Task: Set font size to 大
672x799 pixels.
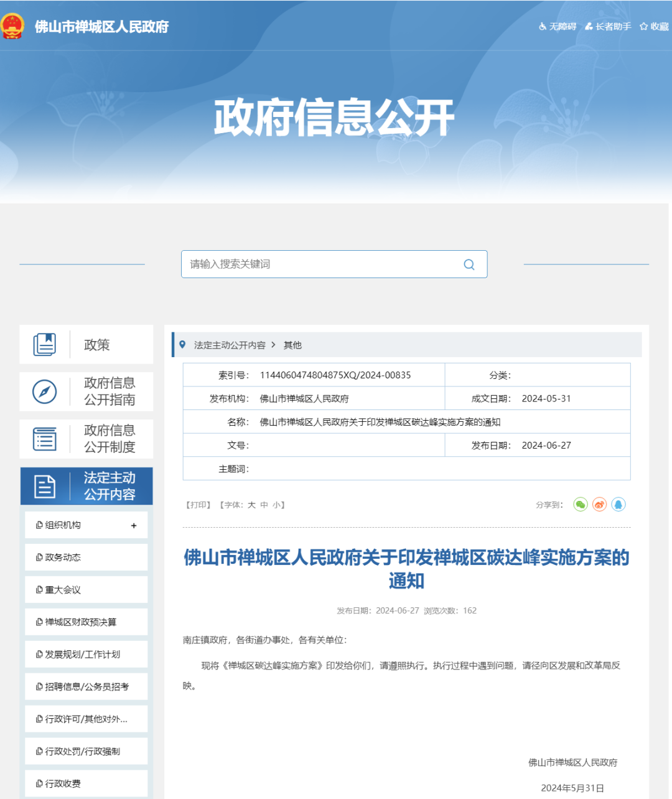Action: (x=251, y=505)
